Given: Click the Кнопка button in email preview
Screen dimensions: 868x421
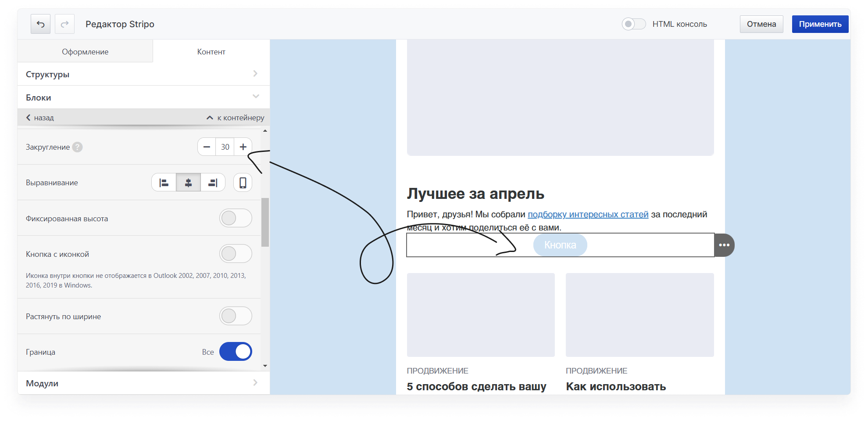Looking at the screenshot, I should tap(560, 245).
